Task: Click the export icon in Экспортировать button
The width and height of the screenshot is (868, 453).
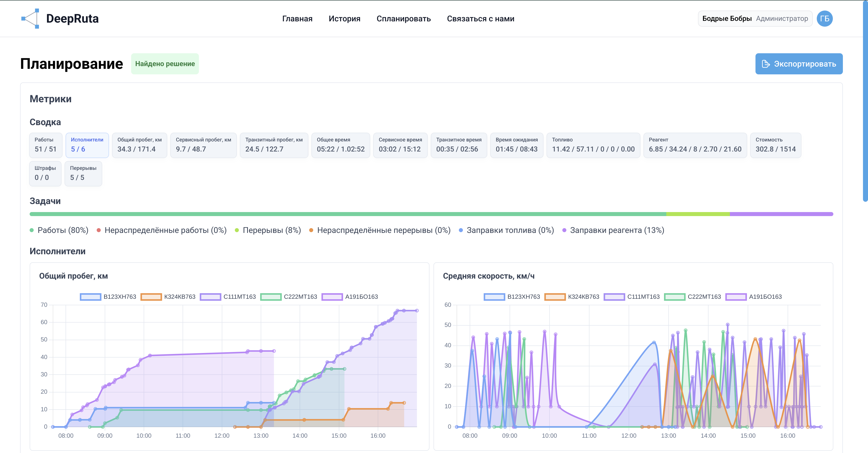Action: pos(766,64)
